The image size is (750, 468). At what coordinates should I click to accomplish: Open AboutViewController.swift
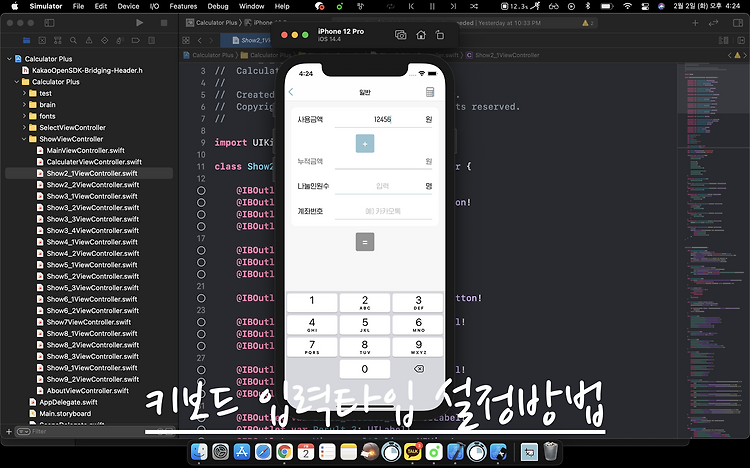[88, 390]
